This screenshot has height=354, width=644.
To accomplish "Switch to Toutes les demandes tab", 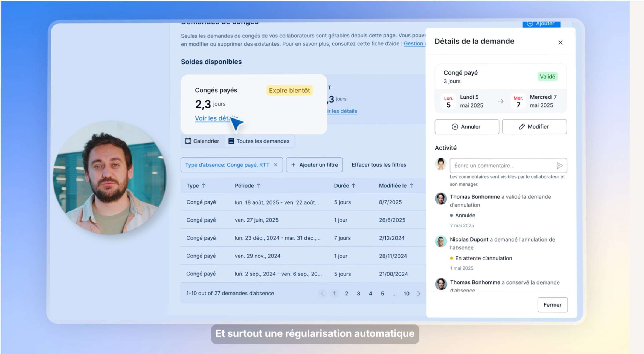I will tap(259, 141).
